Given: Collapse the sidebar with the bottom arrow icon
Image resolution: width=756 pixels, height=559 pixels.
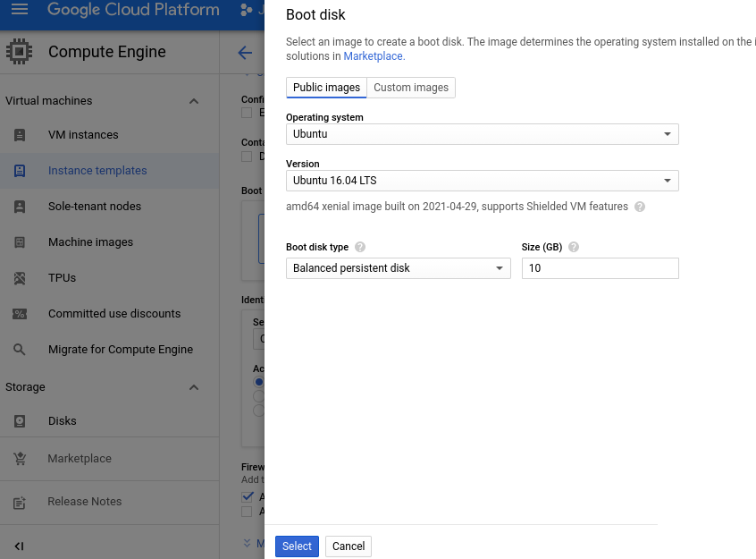Looking at the screenshot, I should tap(19, 546).
